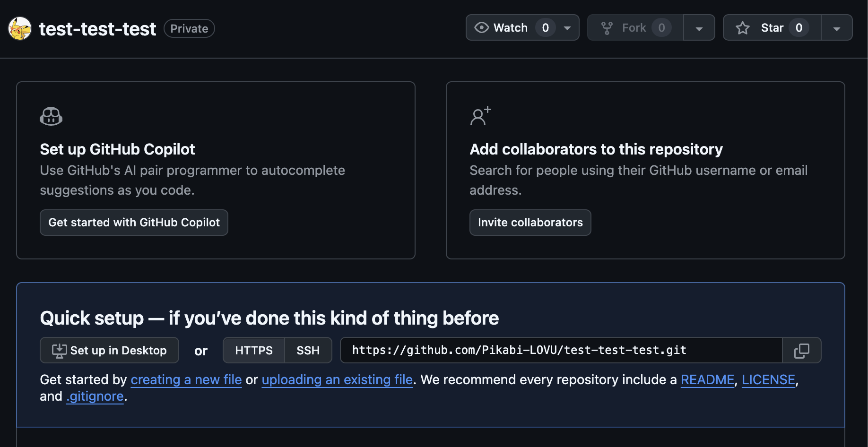The width and height of the screenshot is (868, 447).
Task: Click Set up in Desktop button
Action: [x=109, y=350]
